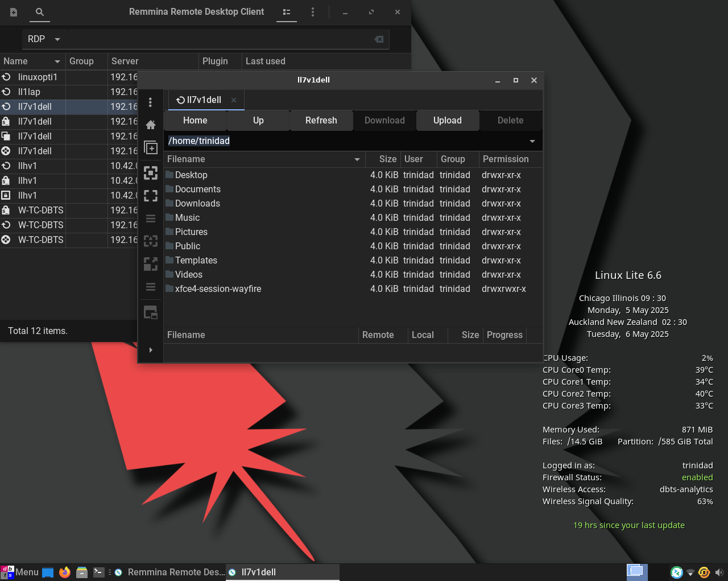Click the Refresh button

coord(321,121)
